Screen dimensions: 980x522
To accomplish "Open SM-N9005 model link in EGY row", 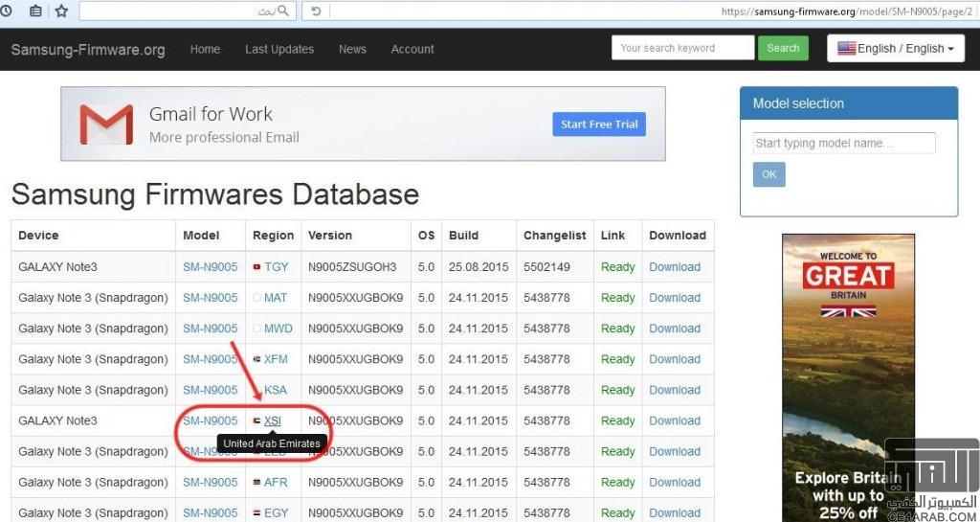I will click(210, 512).
